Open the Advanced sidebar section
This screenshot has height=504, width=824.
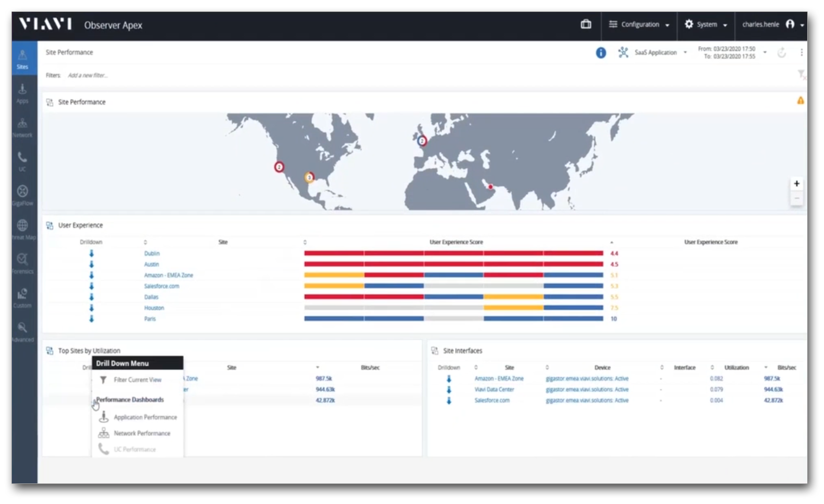22,332
